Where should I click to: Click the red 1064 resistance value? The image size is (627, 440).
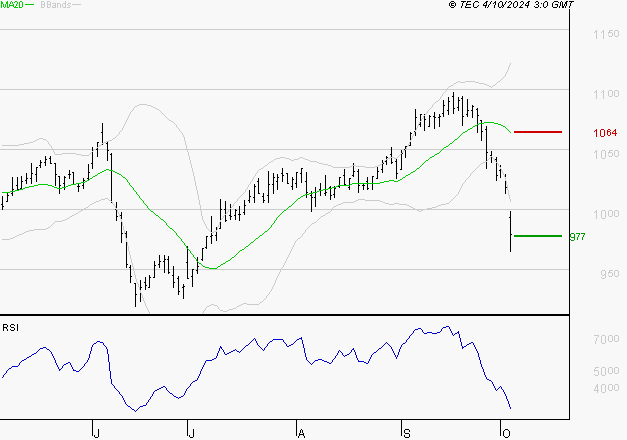[x=605, y=133]
